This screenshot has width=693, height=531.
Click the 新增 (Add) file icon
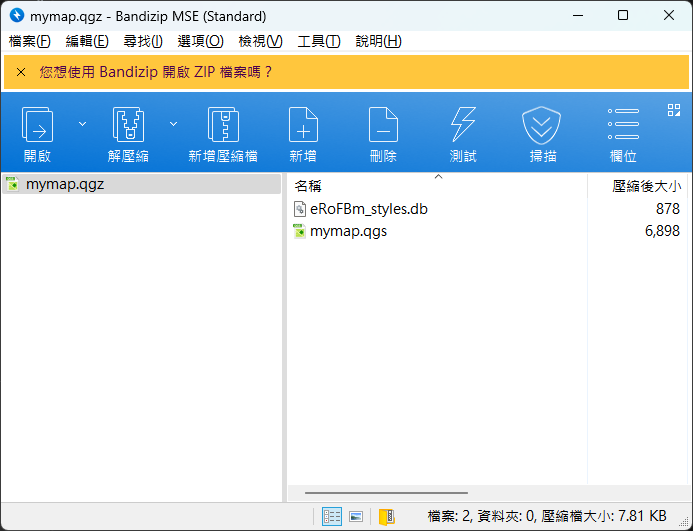coord(303,127)
